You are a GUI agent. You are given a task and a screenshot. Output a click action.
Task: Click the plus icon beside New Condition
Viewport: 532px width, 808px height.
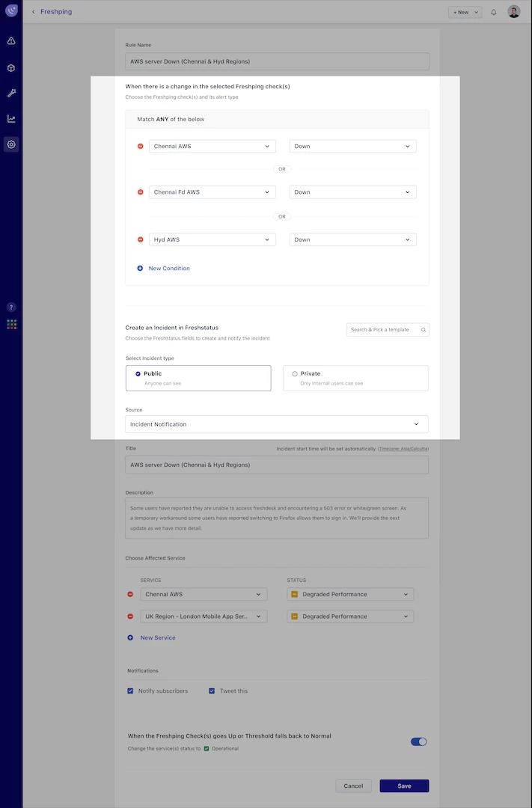click(x=140, y=269)
